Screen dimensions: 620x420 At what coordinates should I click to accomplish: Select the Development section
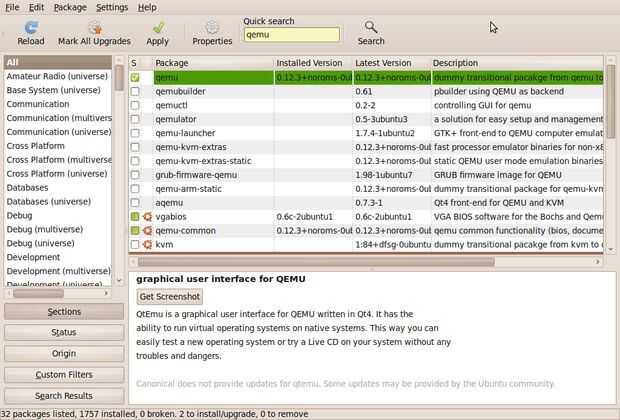(x=58, y=257)
